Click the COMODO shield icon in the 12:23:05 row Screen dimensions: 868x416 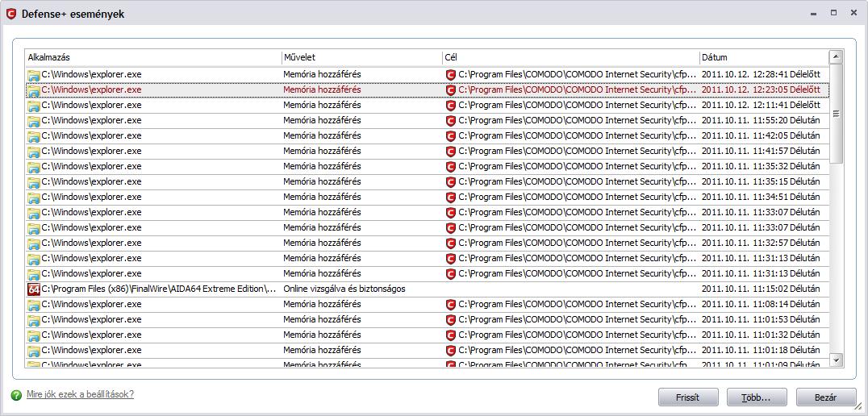coord(451,90)
